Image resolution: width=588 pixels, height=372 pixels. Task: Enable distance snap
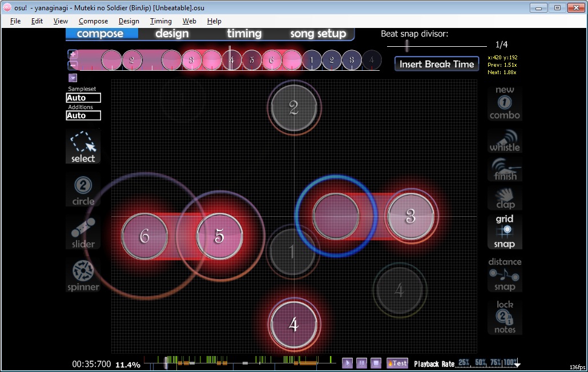(505, 274)
